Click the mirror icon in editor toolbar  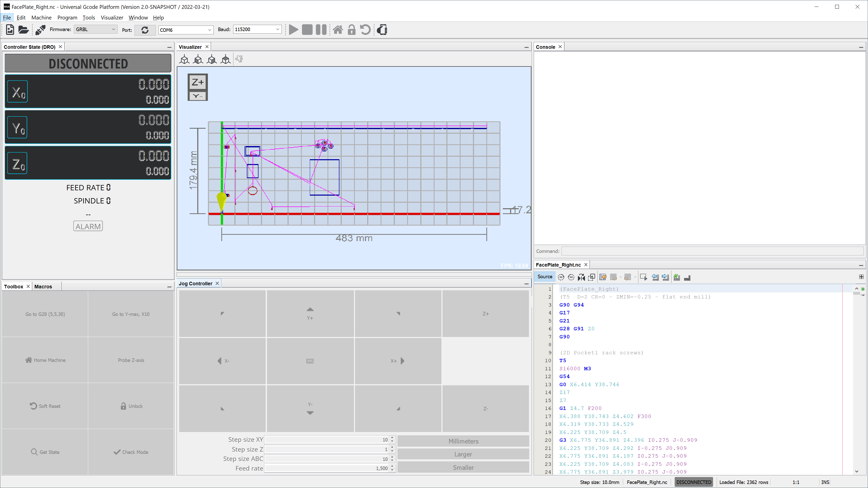581,277
